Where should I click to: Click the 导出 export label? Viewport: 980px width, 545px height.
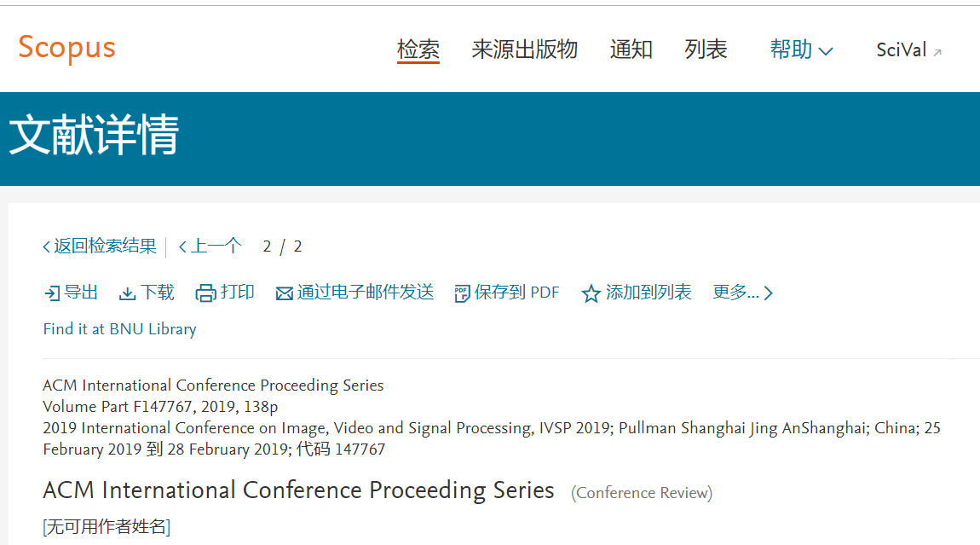tap(81, 293)
